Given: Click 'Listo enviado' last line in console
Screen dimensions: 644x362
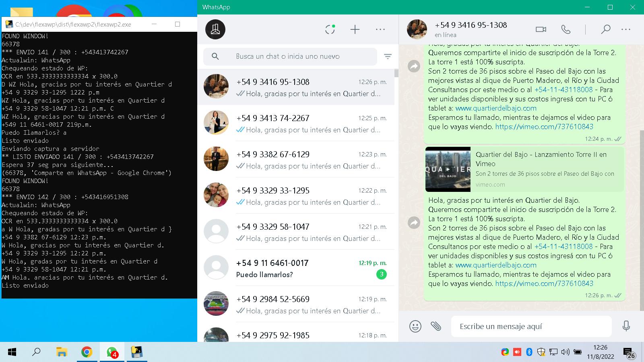Looking at the screenshot, I should pos(25,286).
